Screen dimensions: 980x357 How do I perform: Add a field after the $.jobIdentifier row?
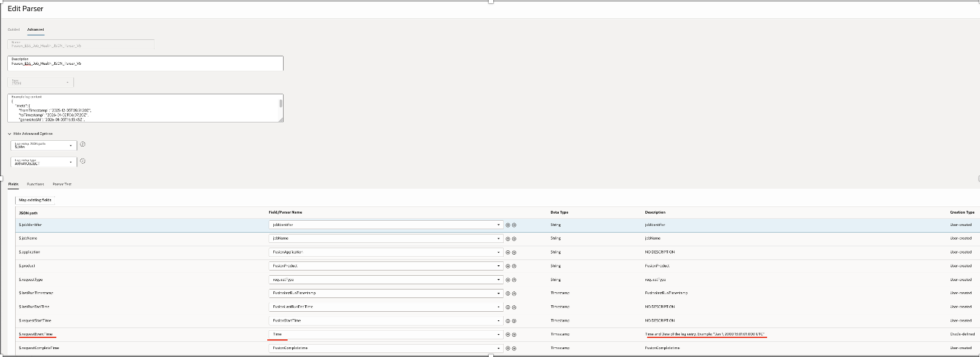coord(508,224)
